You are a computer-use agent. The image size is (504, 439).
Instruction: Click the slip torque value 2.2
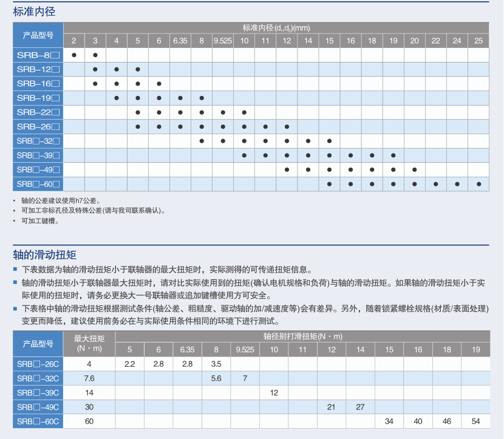click(129, 364)
